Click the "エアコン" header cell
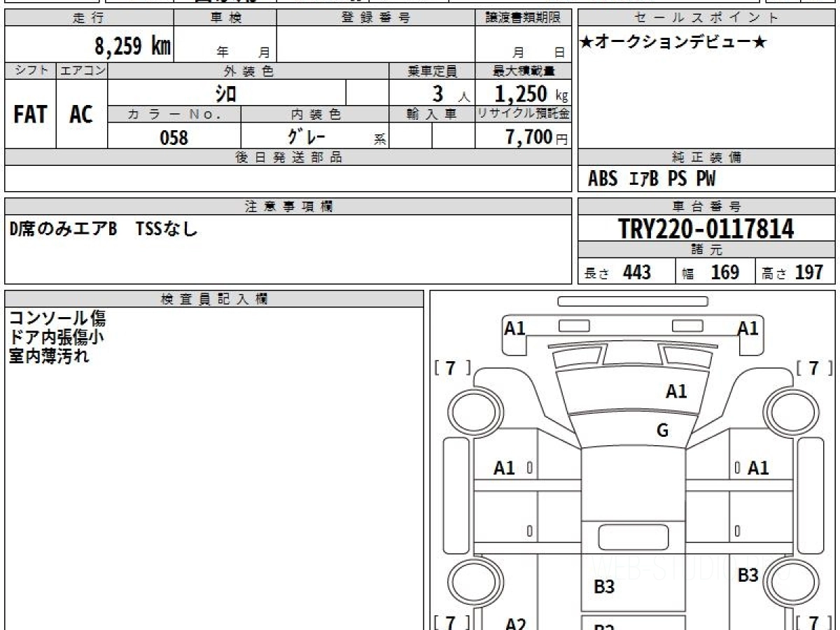Viewport: 840px width, 630px height. tap(82, 71)
